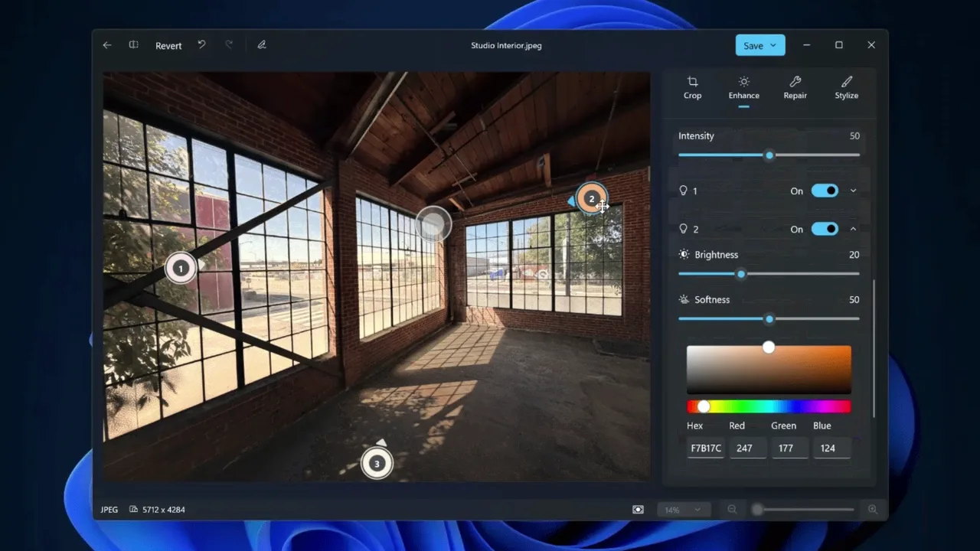Screen dimensions: 980x551
Task: Click the undo arrow icon
Action: [201, 45]
